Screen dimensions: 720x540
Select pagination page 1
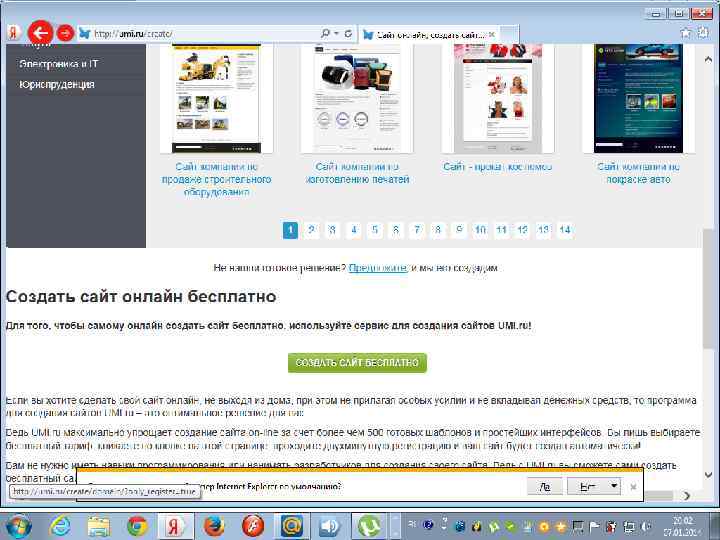290,230
